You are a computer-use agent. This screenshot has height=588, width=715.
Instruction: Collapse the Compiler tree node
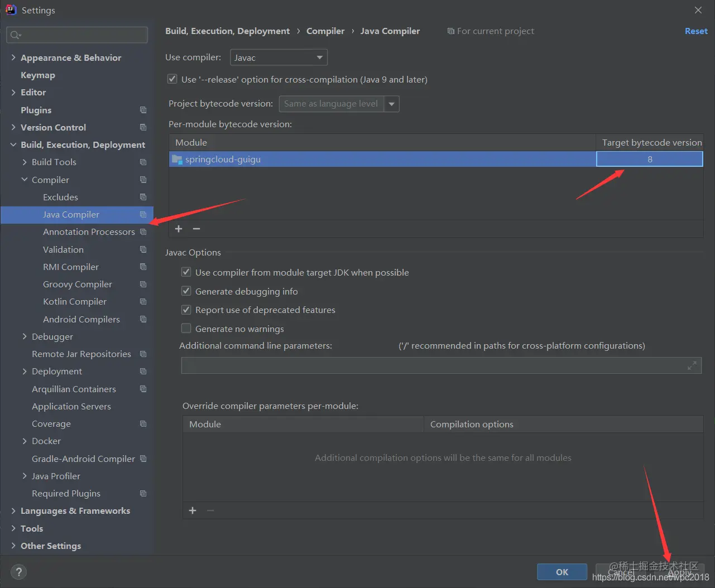[25, 180]
